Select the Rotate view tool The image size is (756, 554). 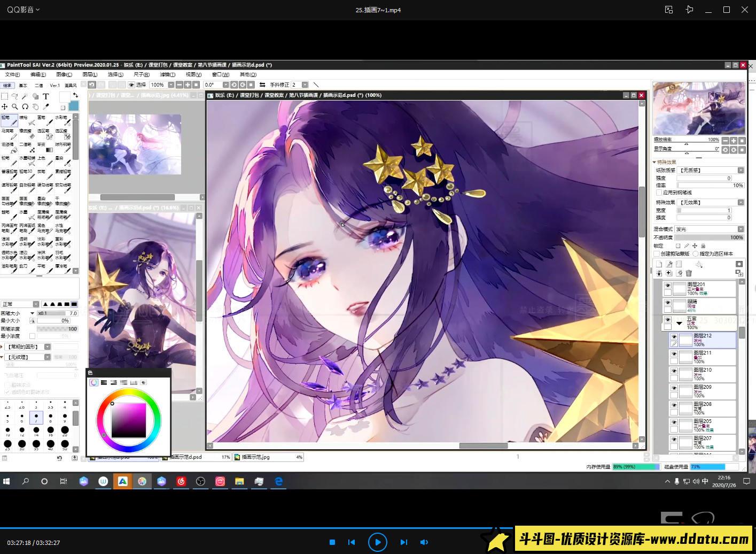click(x=25, y=106)
